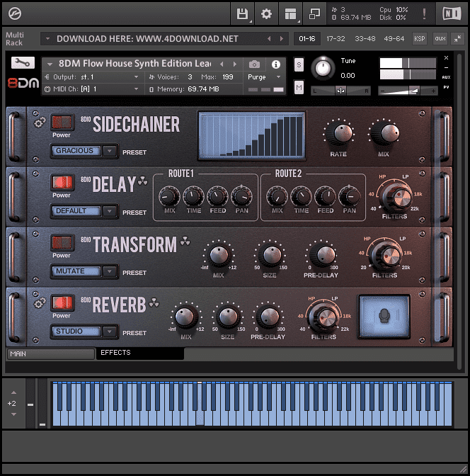Screen dimensions: 470x476
Task: Open instrument name dropdown arrow
Action: [x=50, y=64]
